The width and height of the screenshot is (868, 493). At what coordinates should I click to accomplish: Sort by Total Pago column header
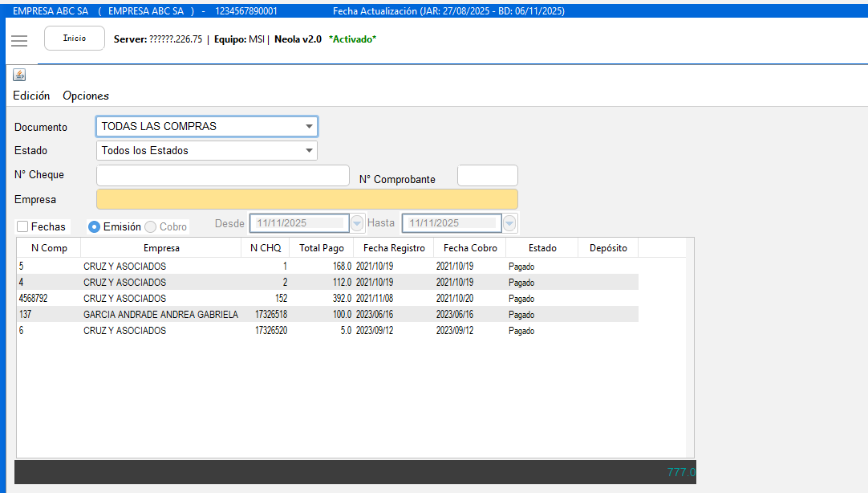(321, 248)
